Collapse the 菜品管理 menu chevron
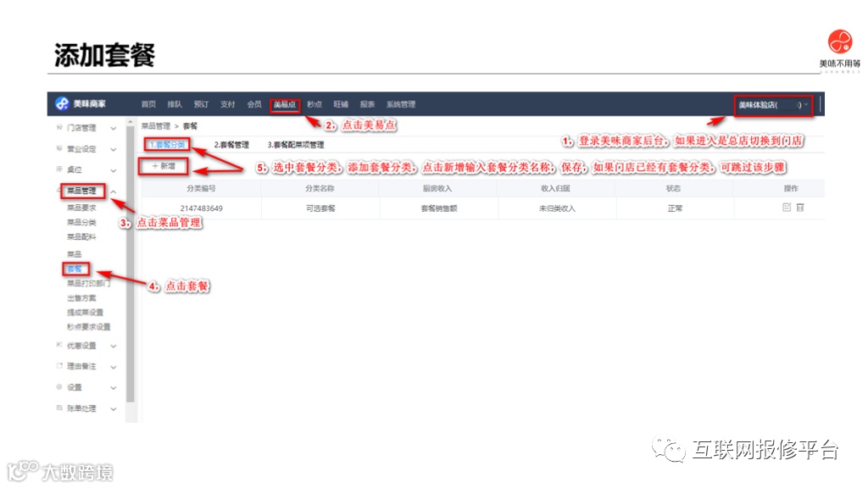The width and height of the screenshot is (868, 488). point(114,191)
